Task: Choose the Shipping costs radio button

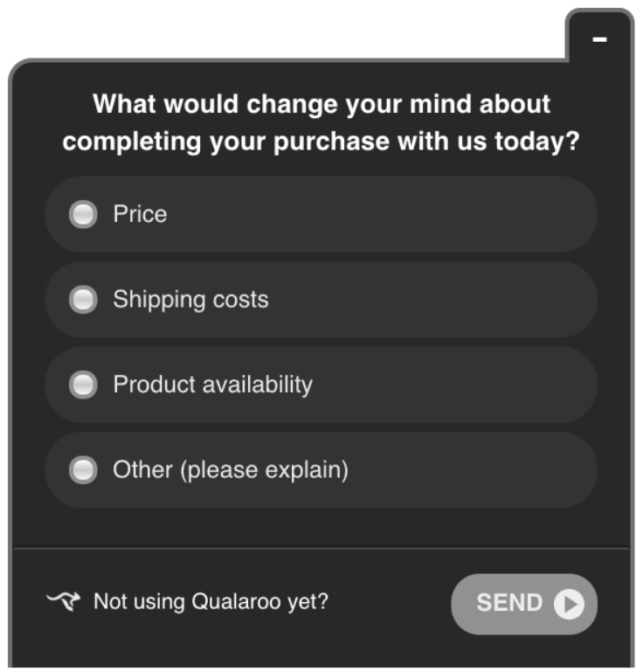Action: click(x=83, y=300)
